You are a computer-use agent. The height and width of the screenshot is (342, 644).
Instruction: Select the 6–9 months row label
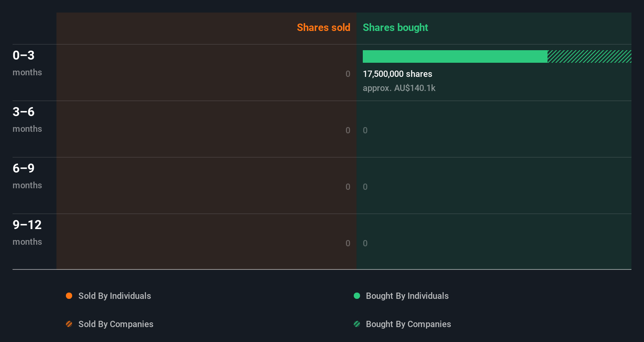click(27, 176)
